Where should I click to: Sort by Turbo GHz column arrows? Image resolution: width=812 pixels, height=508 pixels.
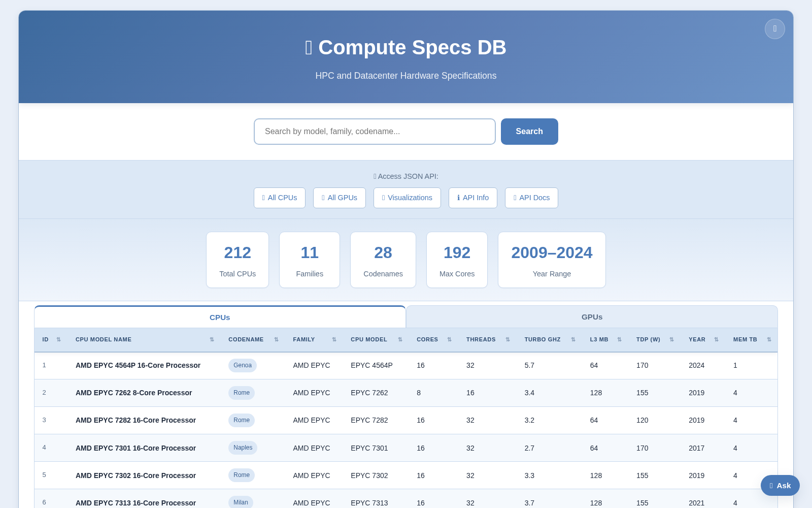click(573, 340)
